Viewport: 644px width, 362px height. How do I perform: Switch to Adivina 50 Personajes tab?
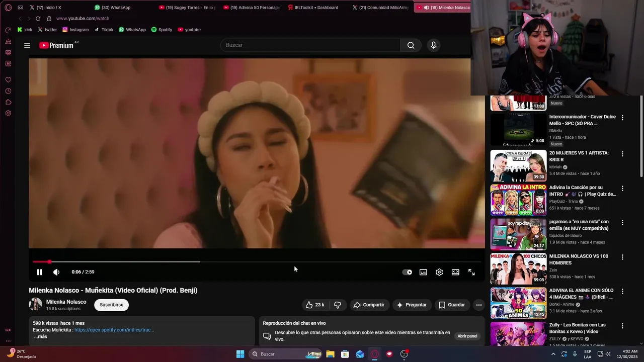pos(252,8)
